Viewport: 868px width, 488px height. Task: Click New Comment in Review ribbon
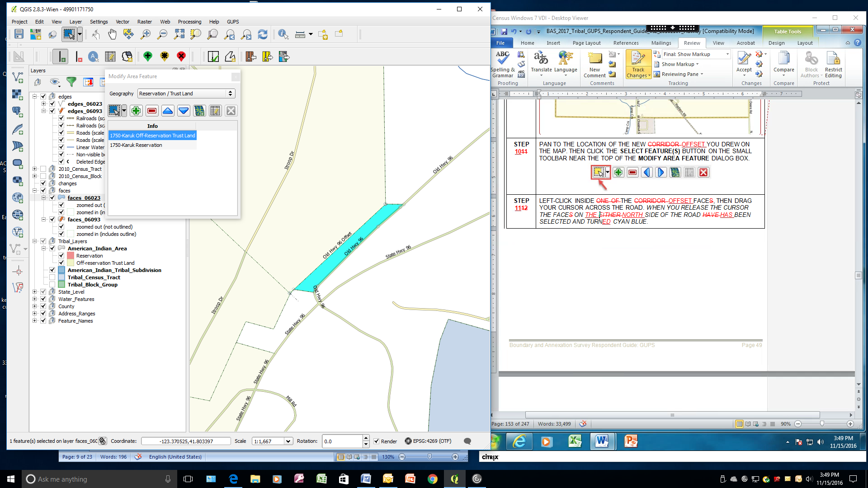594,65
